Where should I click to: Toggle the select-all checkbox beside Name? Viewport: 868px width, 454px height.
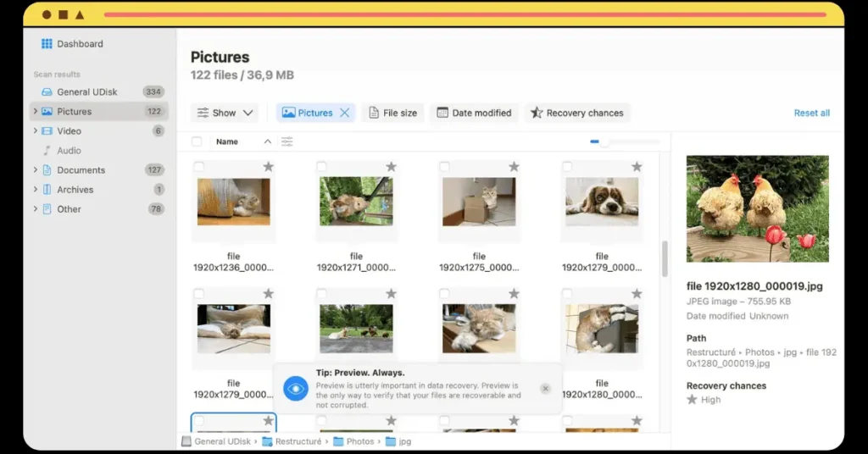click(197, 141)
